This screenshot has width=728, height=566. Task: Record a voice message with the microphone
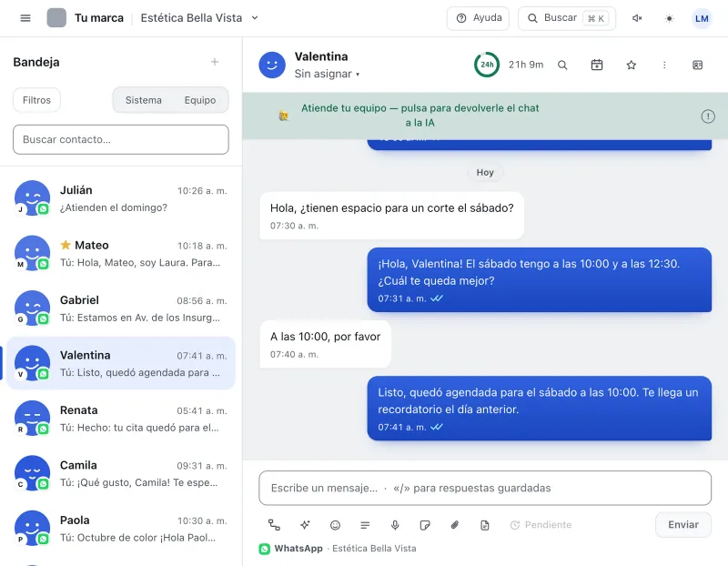coord(395,525)
